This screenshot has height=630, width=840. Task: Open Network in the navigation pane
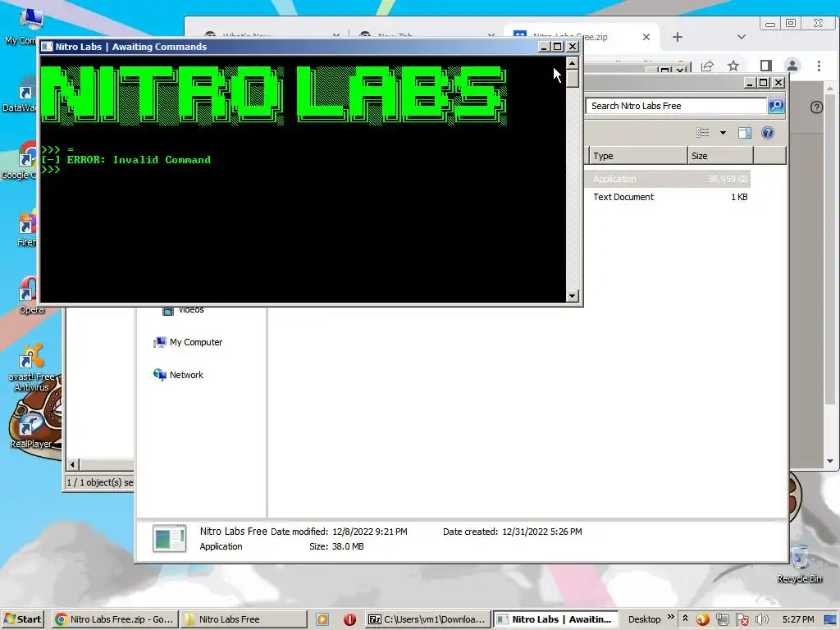coord(178,375)
